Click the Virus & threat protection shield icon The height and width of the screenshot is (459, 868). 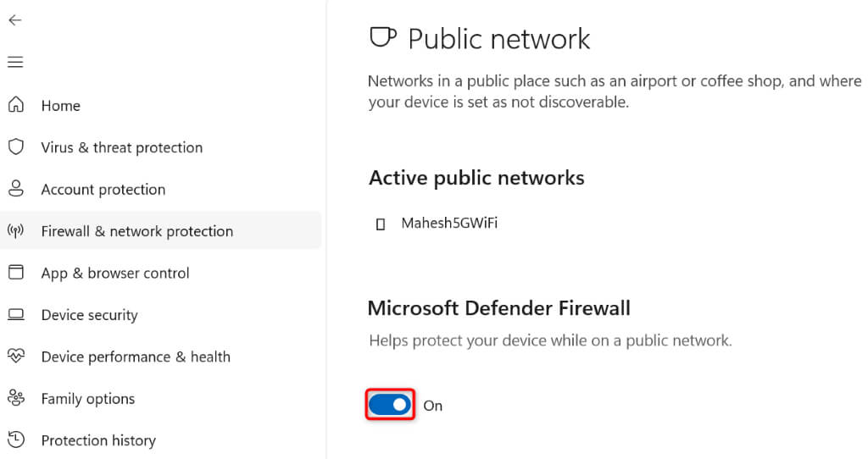coord(15,147)
